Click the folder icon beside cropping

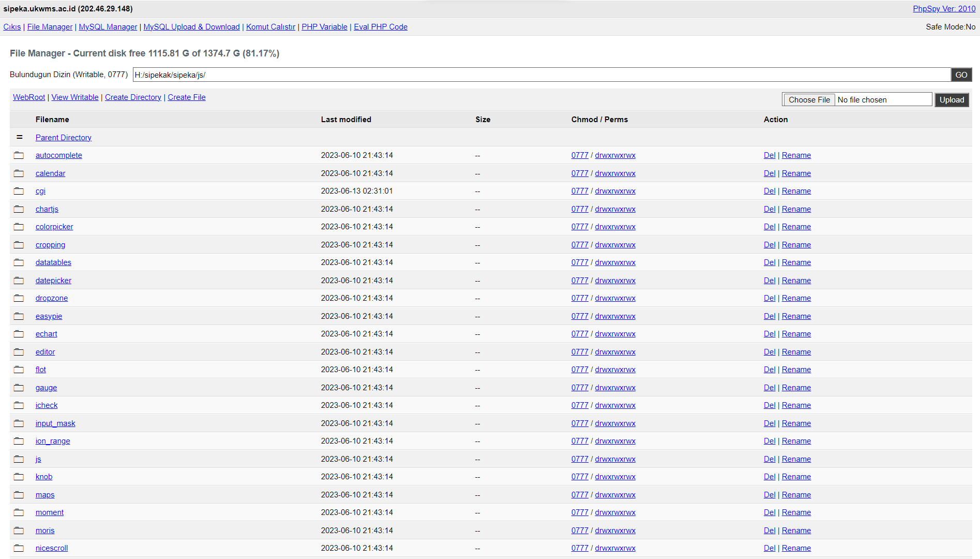19,245
